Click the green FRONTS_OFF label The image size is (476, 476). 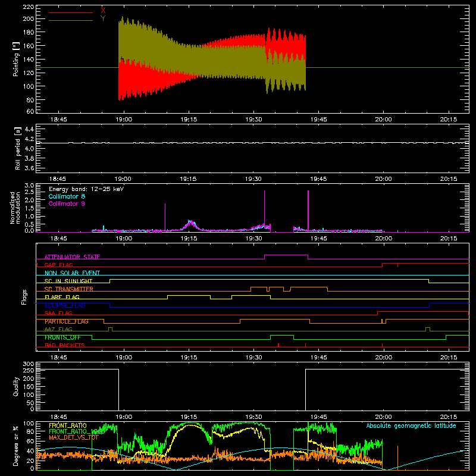[62, 337]
